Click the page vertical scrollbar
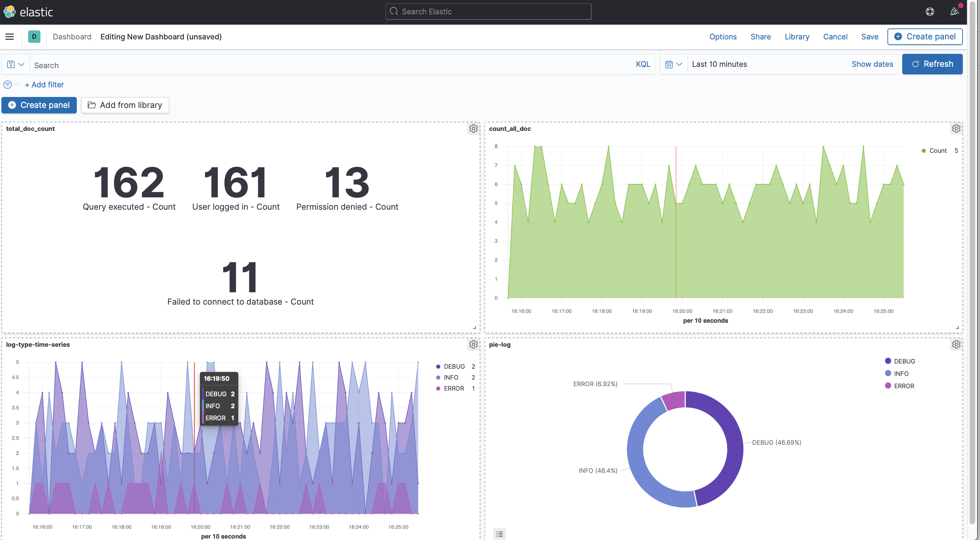The width and height of the screenshot is (980, 540). (x=972, y=262)
